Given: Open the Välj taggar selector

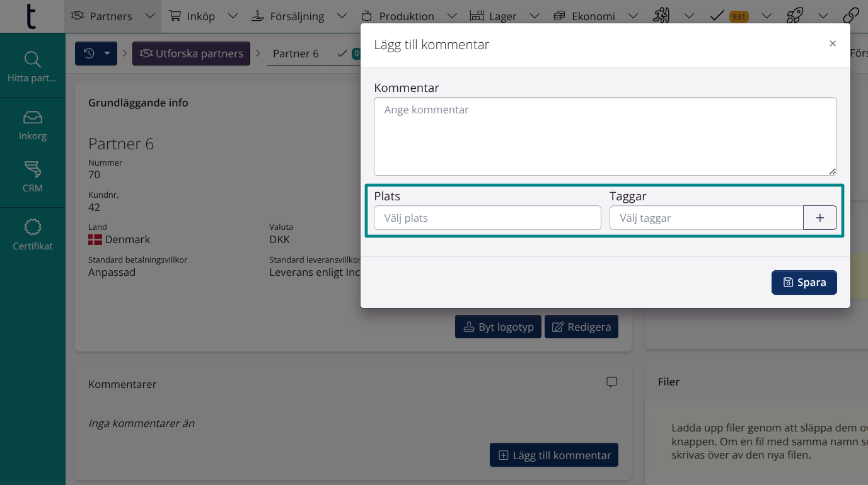Looking at the screenshot, I should (x=706, y=217).
